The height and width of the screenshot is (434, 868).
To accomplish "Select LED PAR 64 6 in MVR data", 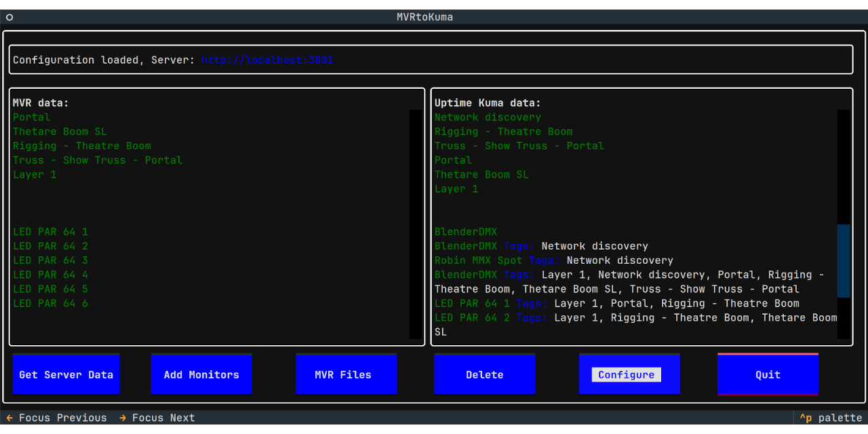I will pos(50,303).
